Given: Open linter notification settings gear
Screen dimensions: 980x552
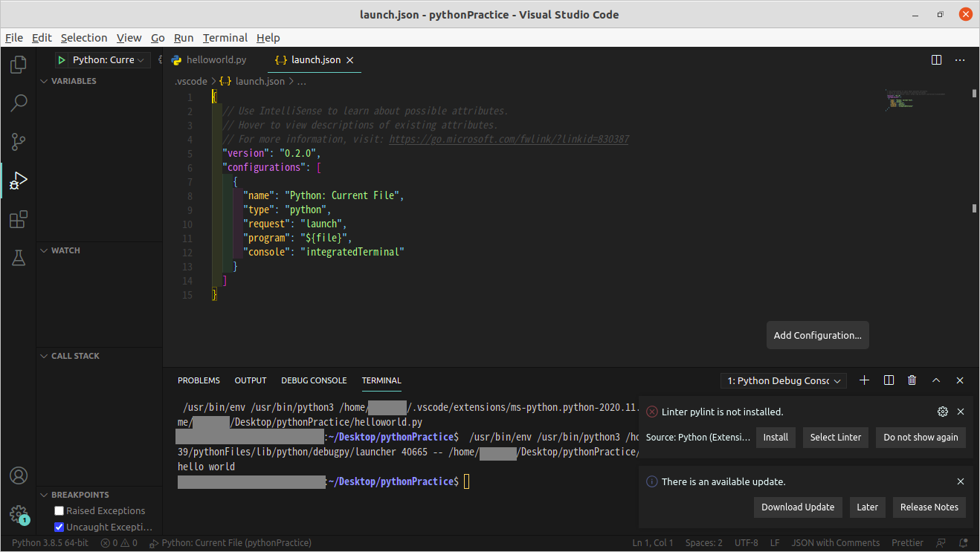Looking at the screenshot, I should 943,412.
